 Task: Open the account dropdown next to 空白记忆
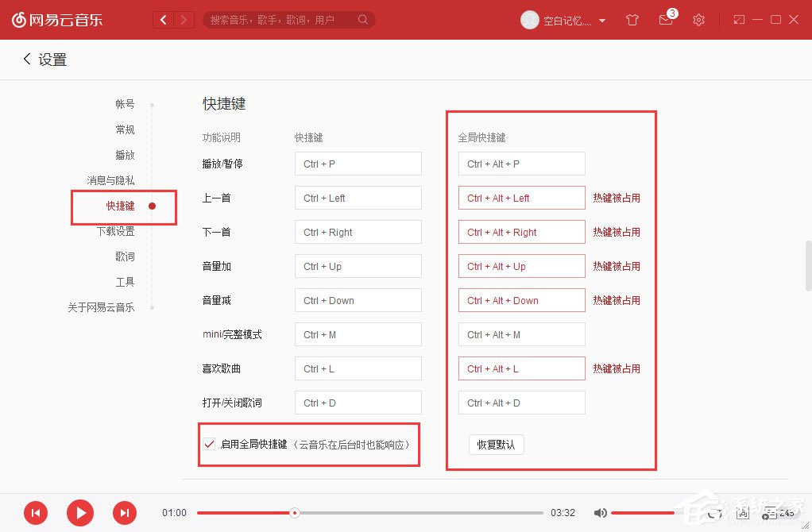[x=602, y=20]
